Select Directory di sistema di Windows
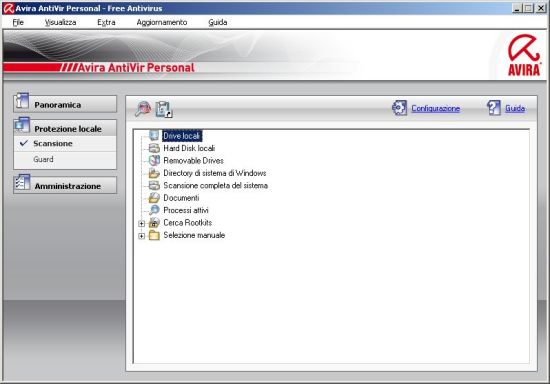Image resolution: width=550 pixels, height=384 pixels. click(215, 173)
